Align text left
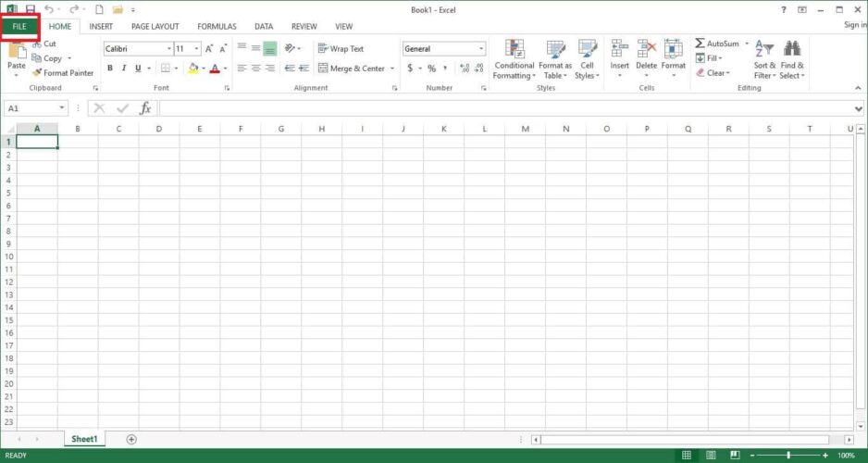This screenshot has height=463, width=868. [242, 69]
